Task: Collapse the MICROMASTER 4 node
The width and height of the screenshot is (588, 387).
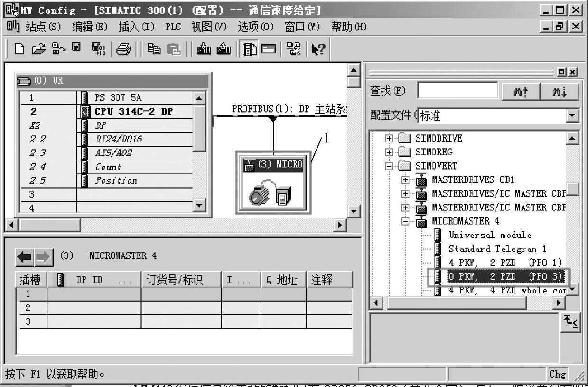Action: [405, 221]
